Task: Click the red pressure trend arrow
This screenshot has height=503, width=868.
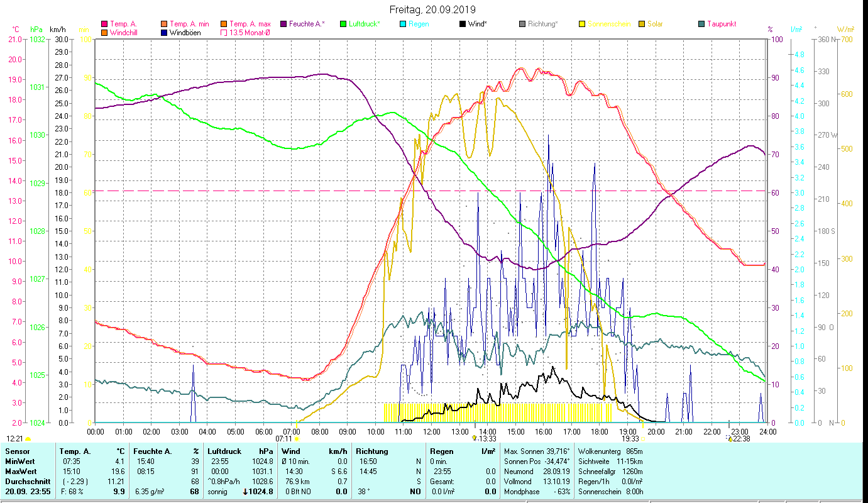Action: click(x=245, y=491)
